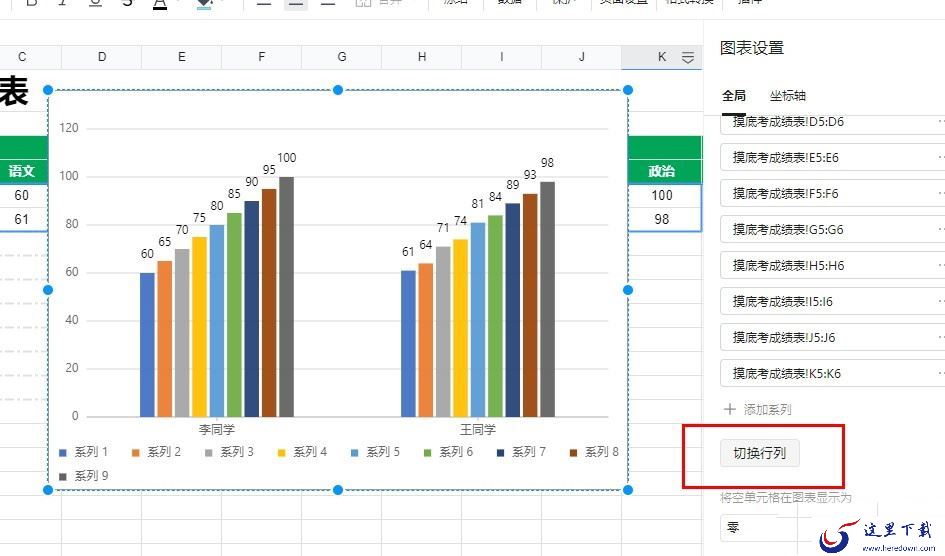Click the yellow bar labeled 75 for 李同学
Image resolution: width=945 pixels, height=556 pixels.
199,326
